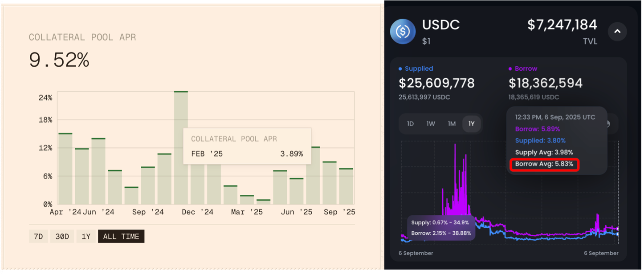Select the ALL TIME range
Image resolution: width=644 pixels, height=274 pixels.
[121, 237]
